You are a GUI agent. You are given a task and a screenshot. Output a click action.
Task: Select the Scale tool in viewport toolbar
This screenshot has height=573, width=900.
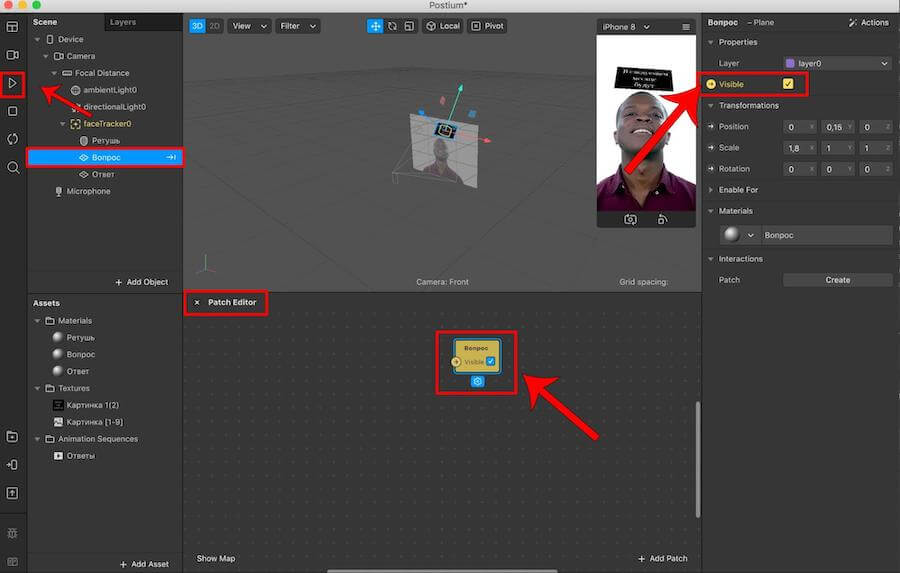[409, 26]
